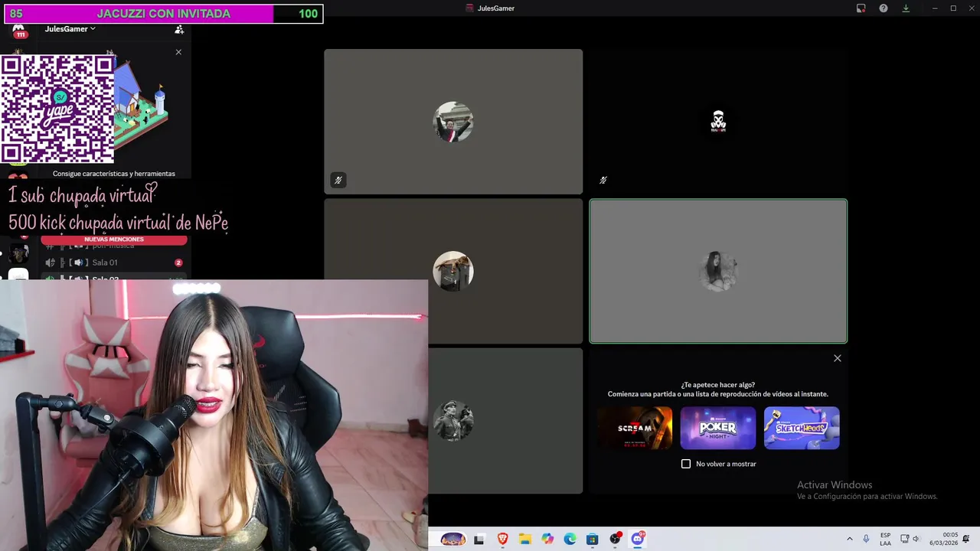
Task: Select the first call participant tile
Action: point(453,122)
